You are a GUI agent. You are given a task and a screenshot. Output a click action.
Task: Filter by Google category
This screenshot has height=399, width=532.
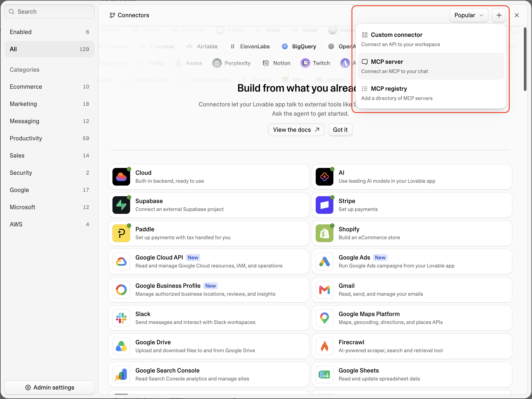pyautogui.click(x=49, y=190)
